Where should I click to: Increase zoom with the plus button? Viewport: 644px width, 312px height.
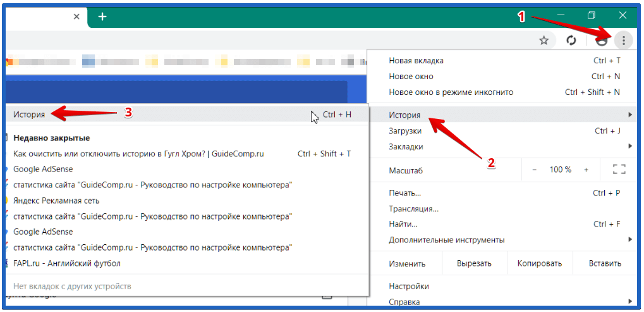(586, 170)
